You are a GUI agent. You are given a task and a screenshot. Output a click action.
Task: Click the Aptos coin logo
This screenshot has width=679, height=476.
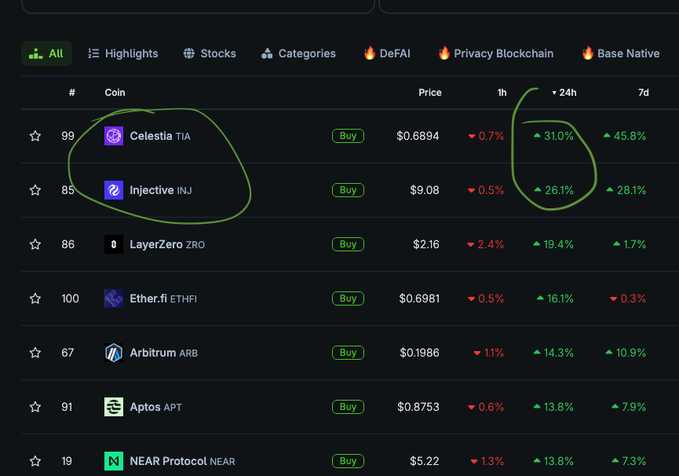pos(113,407)
